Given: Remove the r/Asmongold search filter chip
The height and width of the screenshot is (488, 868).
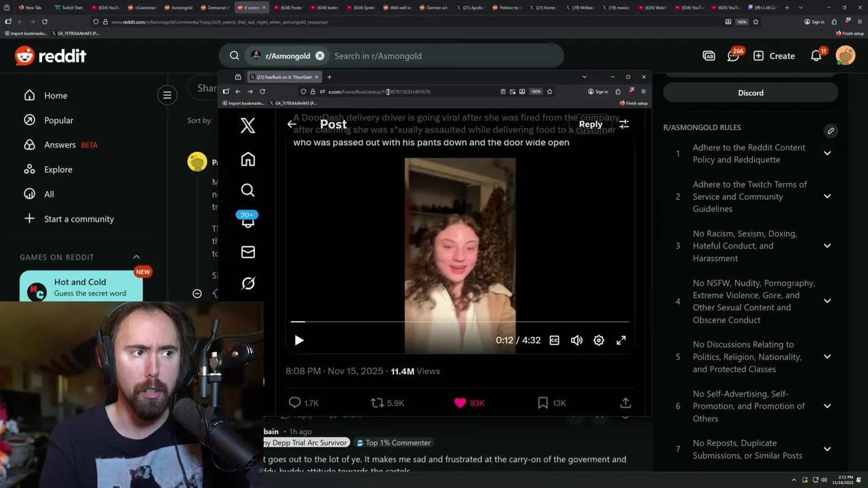Looking at the screenshot, I should click(319, 56).
